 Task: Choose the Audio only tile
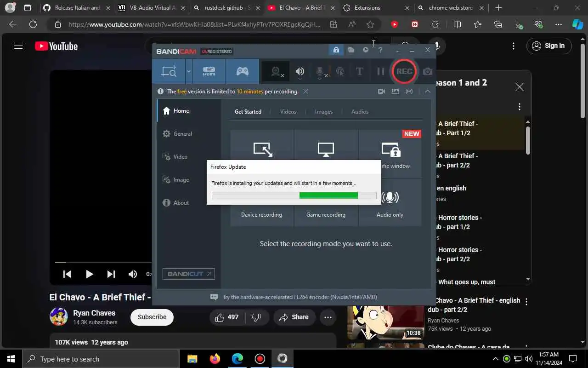pos(390,203)
